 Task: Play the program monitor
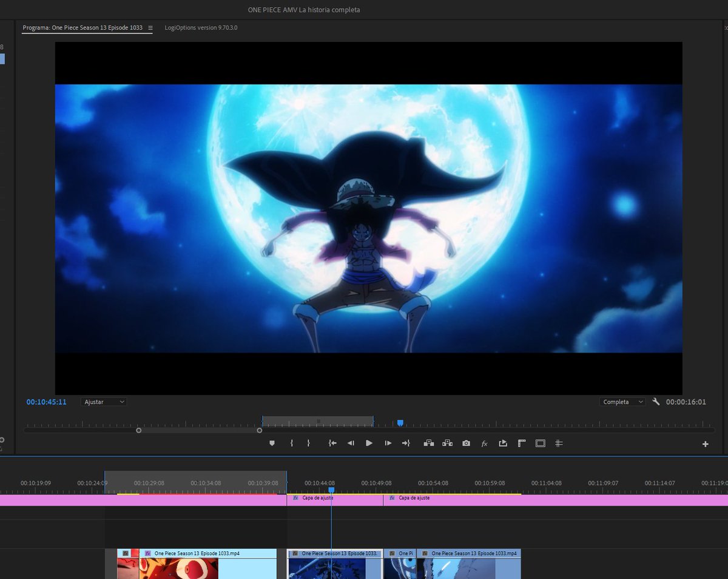point(369,444)
